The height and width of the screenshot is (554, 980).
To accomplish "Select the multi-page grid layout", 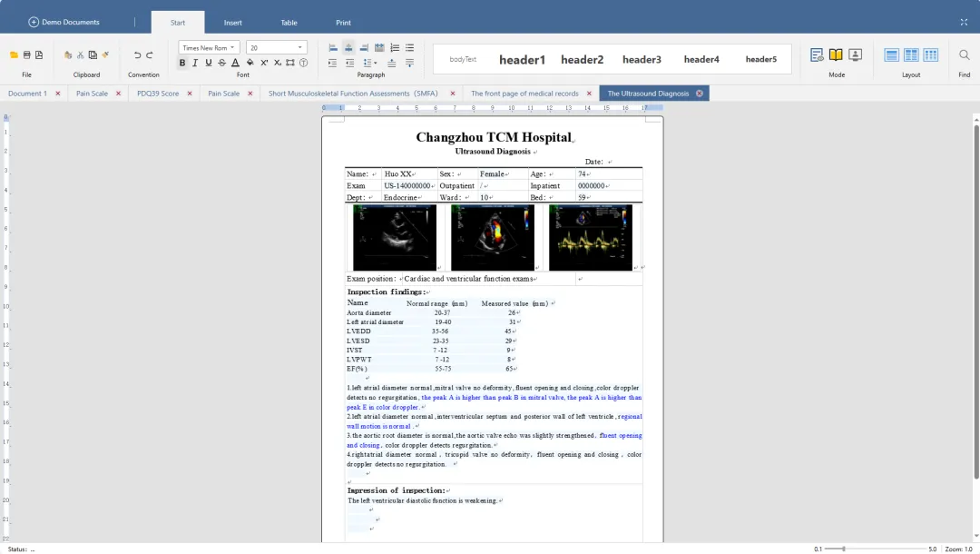I will click(x=931, y=55).
